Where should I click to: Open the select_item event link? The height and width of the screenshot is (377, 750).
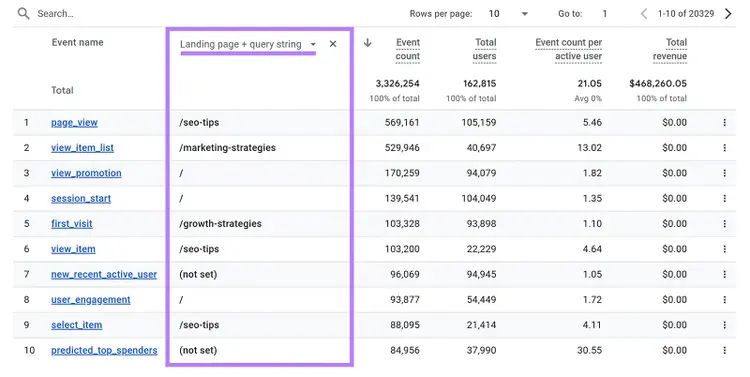[x=77, y=325]
